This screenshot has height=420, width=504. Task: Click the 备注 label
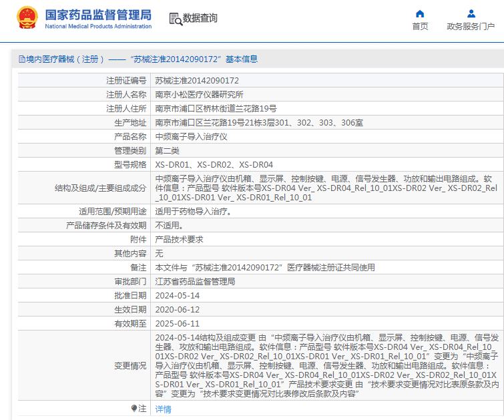(x=139, y=268)
